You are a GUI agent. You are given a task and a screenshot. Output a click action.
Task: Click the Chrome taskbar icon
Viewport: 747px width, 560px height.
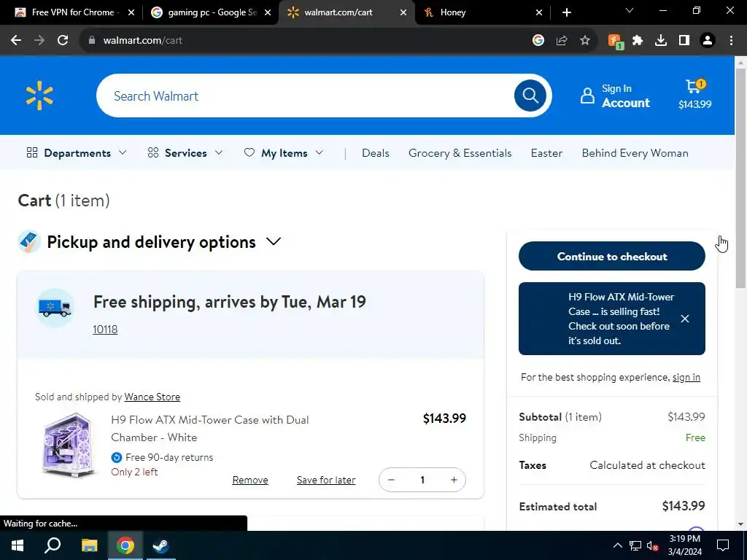click(125, 545)
